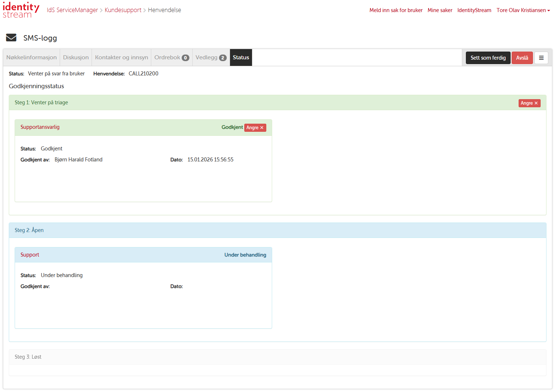Screen dimensions: 556x392
Task: Click the Vedlegg count badge
Action: 223,58
